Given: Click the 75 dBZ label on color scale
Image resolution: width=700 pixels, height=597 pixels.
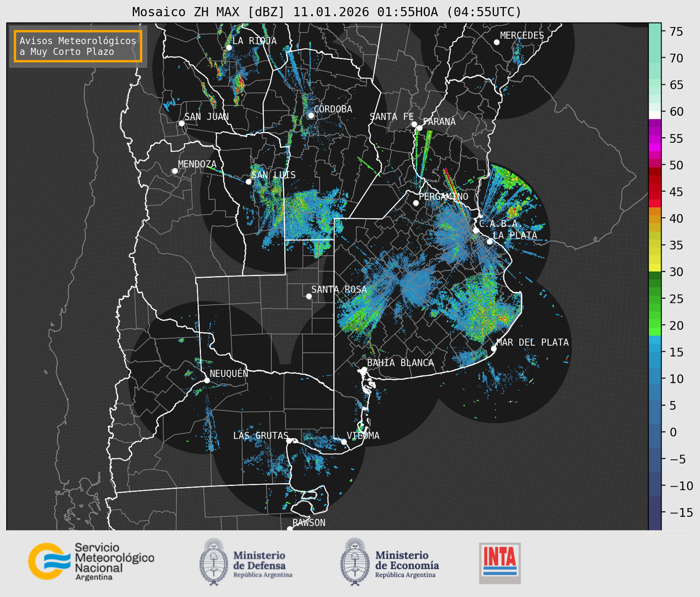Looking at the screenshot, I should [x=676, y=32].
